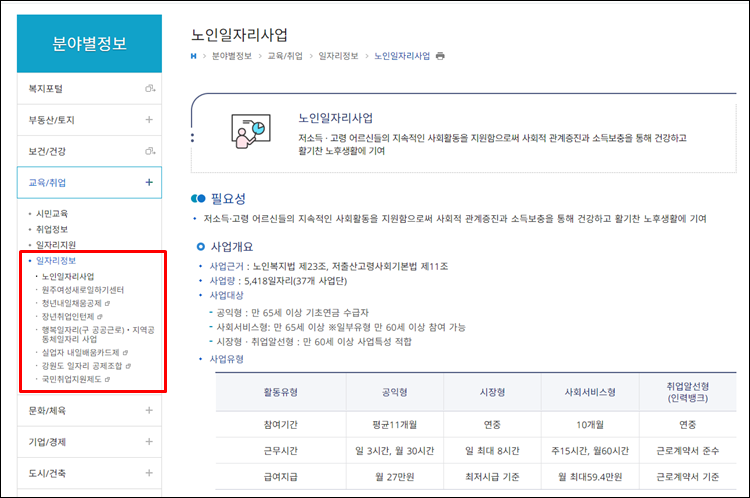Viewport: 750px width, 498px height.
Task: Click new-window icon next to 장년취업인턴제
Action: tap(100, 317)
